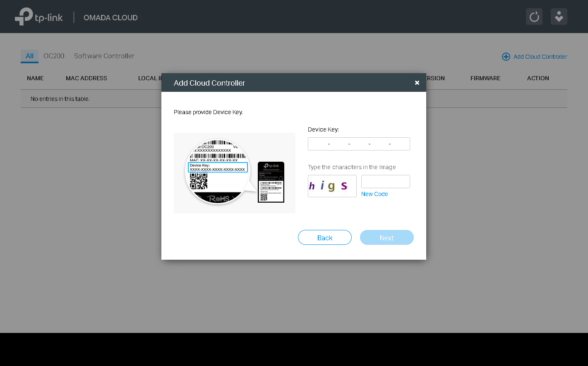This screenshot has height=366, width=588.
Task: Click the 'Please provide Device Key.' text
Action: pyautogui.click(x=208, y=112)
